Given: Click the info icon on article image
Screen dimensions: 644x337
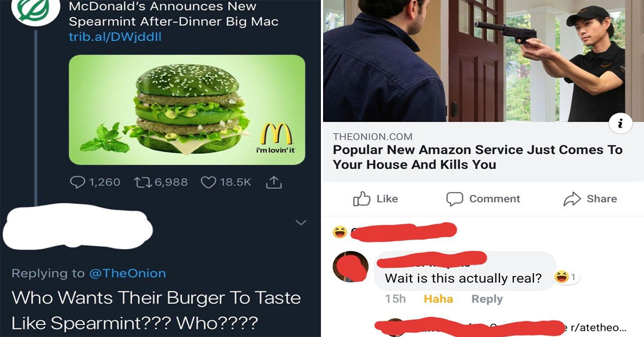Looking at the screenshot, I should coord(620,124).
